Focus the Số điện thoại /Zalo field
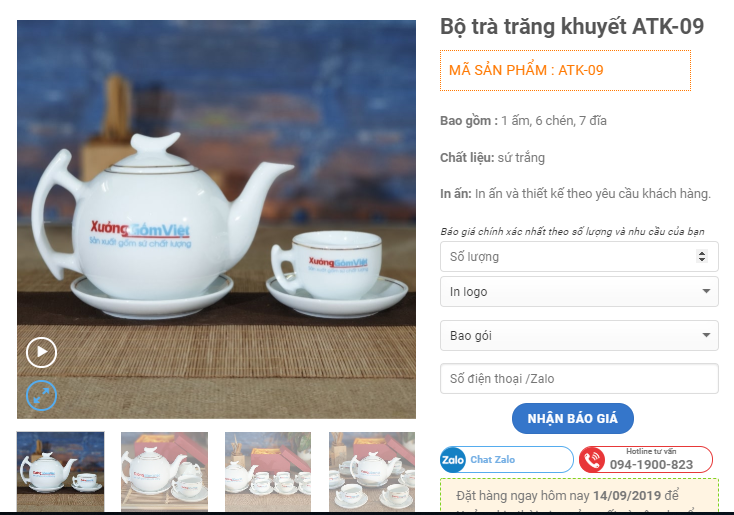734x515 pixels. coord(579,379)
